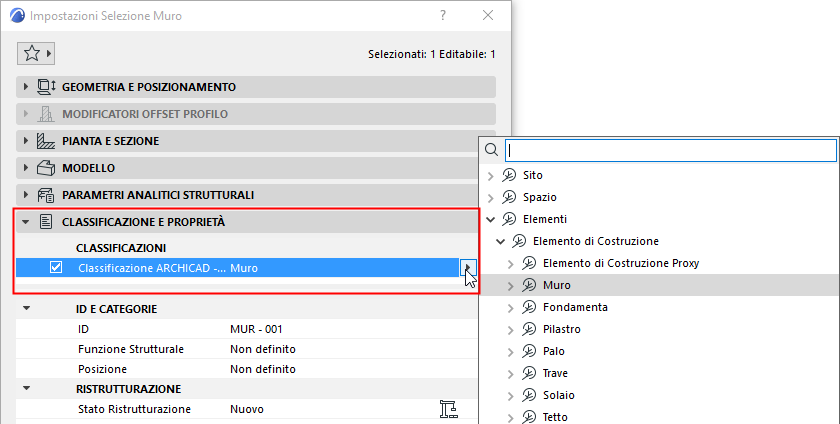This screenshot has width=840, height=424.
Task: Click the Elemento di Costruzione classification icon
Action: [x=519, y=241]
